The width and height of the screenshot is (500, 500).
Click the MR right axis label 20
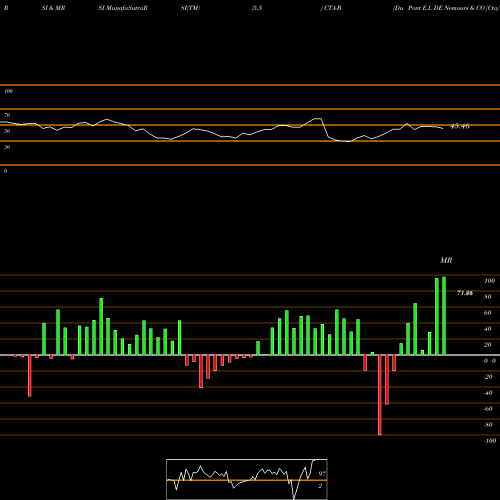point(488,345)
